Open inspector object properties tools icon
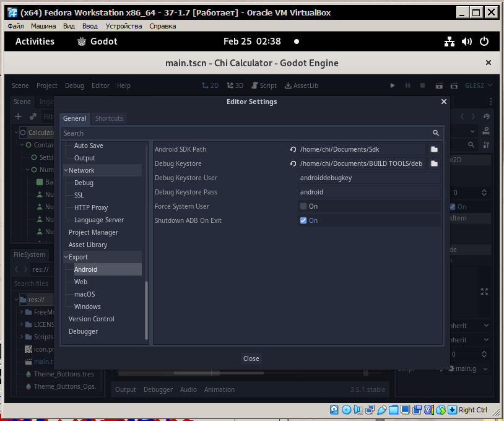 point(486,145)
